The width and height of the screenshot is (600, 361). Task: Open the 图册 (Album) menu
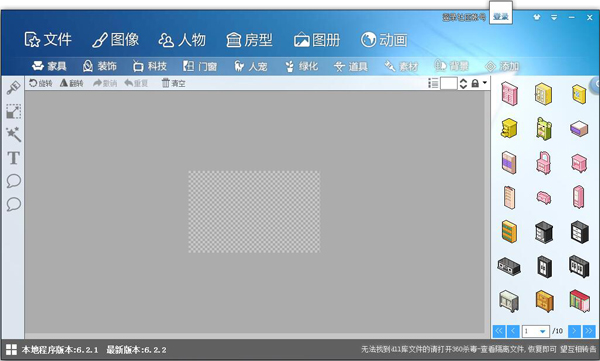click(x=317, y=40)
